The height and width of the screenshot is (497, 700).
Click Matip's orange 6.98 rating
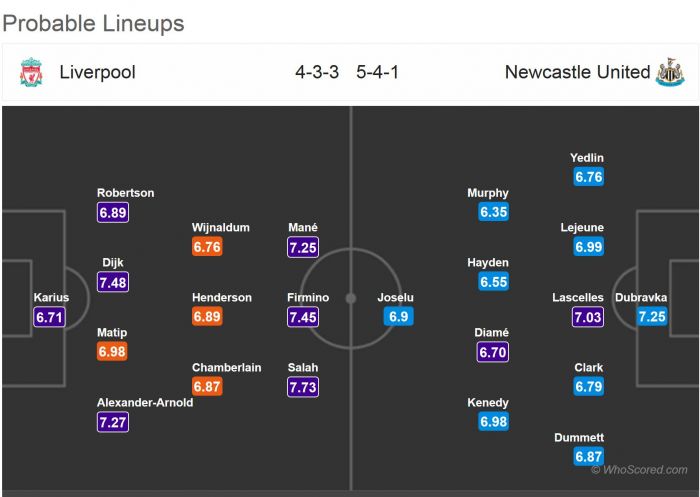pyautogui.click(x=113, y=352)
